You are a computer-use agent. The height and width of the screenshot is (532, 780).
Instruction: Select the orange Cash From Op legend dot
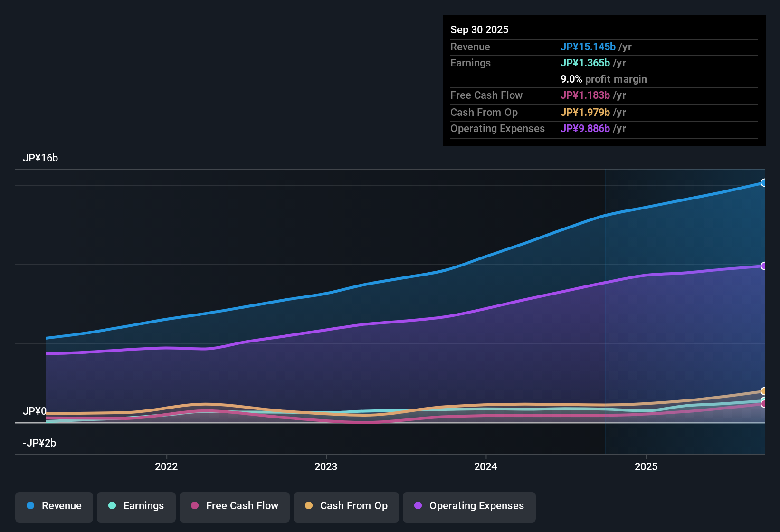308,506
